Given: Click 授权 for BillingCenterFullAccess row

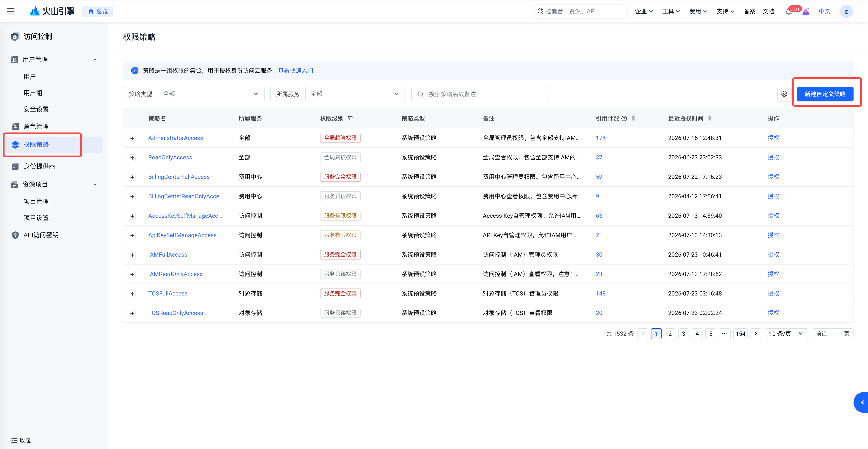Looking at the screenshot, I should pyautogui.click(x=773, y=177).
